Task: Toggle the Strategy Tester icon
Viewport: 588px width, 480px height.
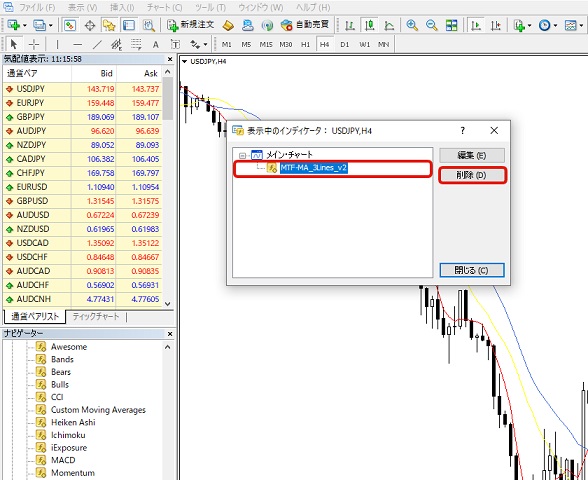Action: point(149,25)
